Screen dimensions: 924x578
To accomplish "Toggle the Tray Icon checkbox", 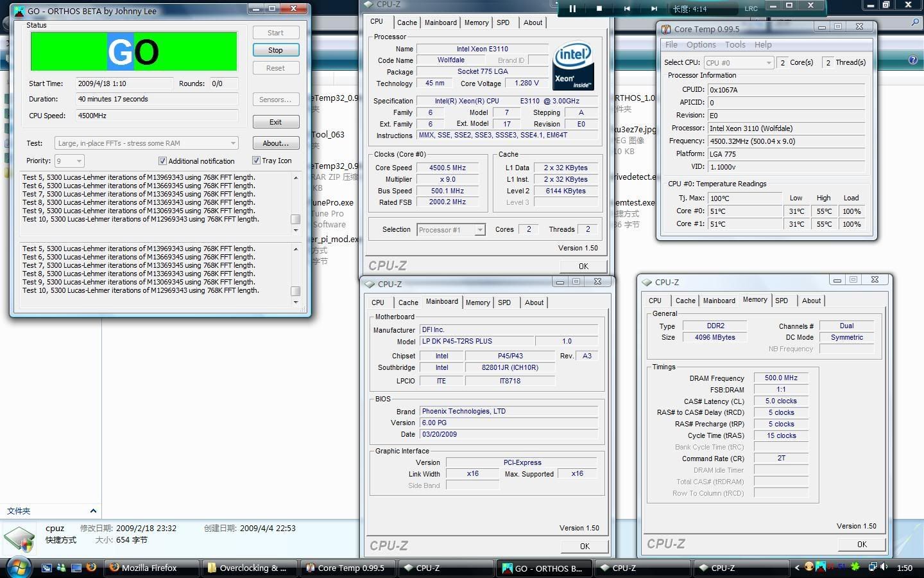I will (256, 161).
